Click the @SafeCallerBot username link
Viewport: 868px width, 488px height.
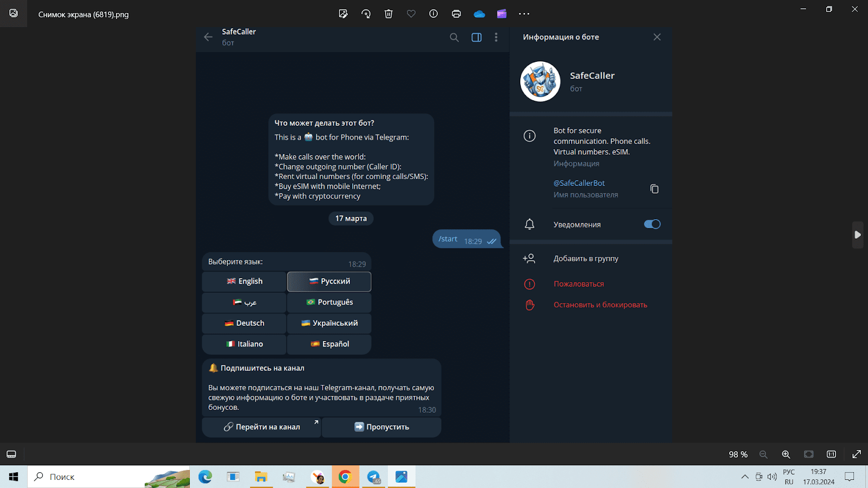click(579, 183)
